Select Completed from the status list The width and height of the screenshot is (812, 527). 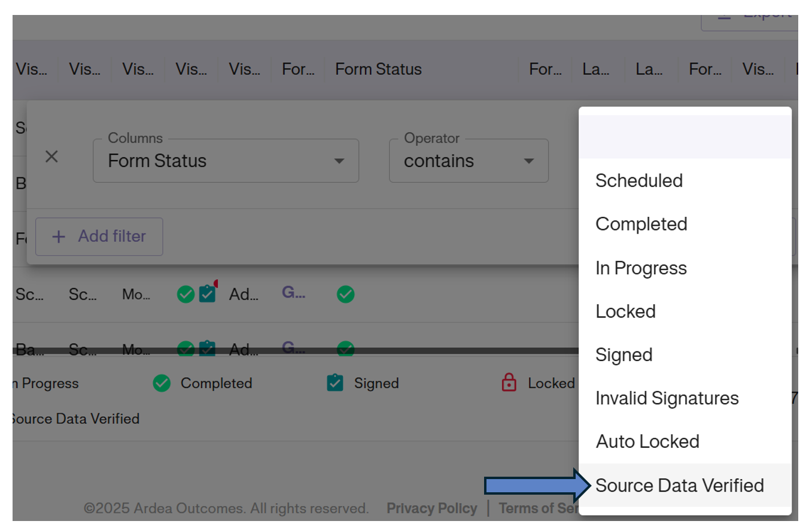point(641,224)
